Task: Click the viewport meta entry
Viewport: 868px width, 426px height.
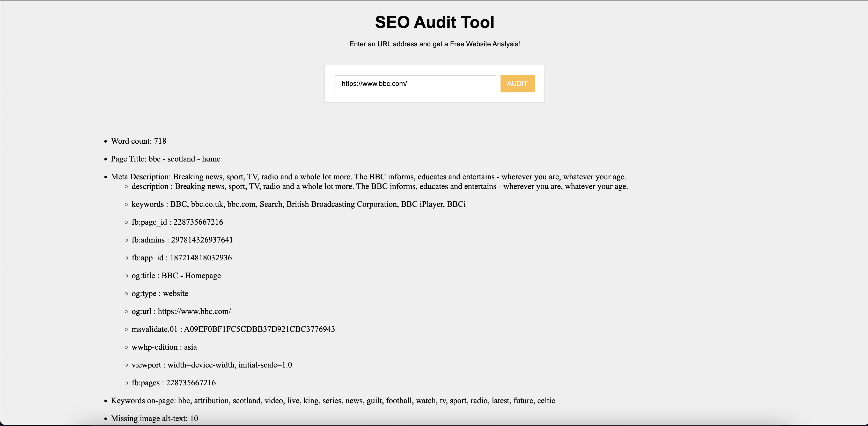Action: point(212,365)
